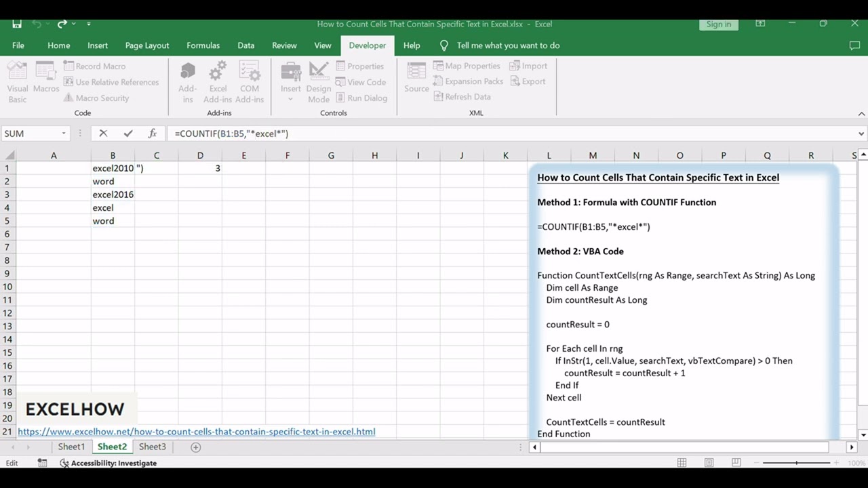This screenshot has height=488, width=868.
Task: Select cell containing excel2016
Action: pyautogui.click(x=113, y=195)
